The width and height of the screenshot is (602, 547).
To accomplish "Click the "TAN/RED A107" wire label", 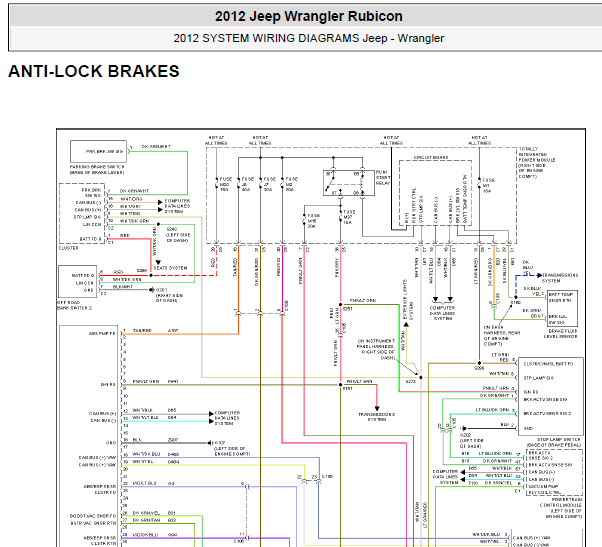I will [155, 330].
